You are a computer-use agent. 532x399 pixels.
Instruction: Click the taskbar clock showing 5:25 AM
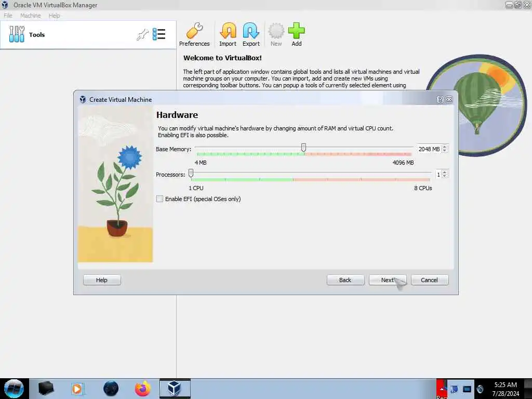click(x=506, y=389)
